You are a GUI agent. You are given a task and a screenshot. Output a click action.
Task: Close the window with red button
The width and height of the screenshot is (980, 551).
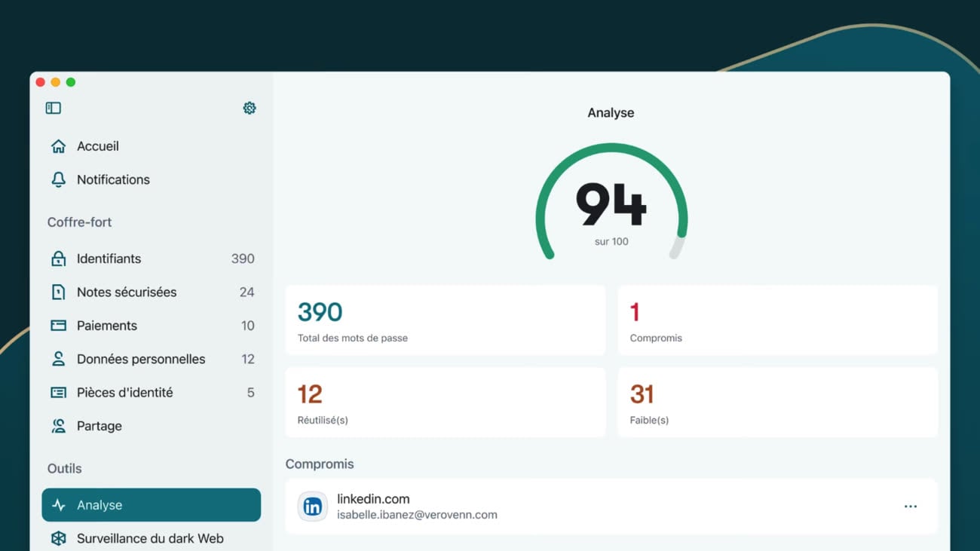pyautogui.click(x=41, y=82)
